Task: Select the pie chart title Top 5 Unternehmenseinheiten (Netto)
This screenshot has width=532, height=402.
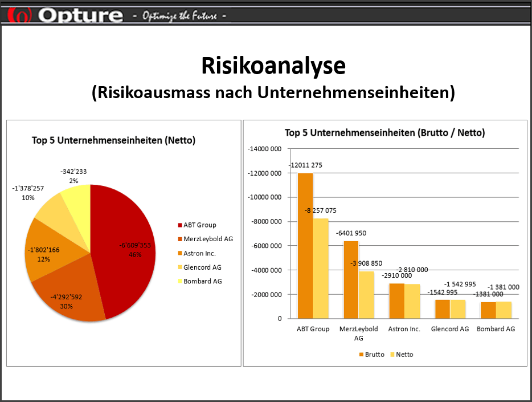Action: (x=113, y=140)
